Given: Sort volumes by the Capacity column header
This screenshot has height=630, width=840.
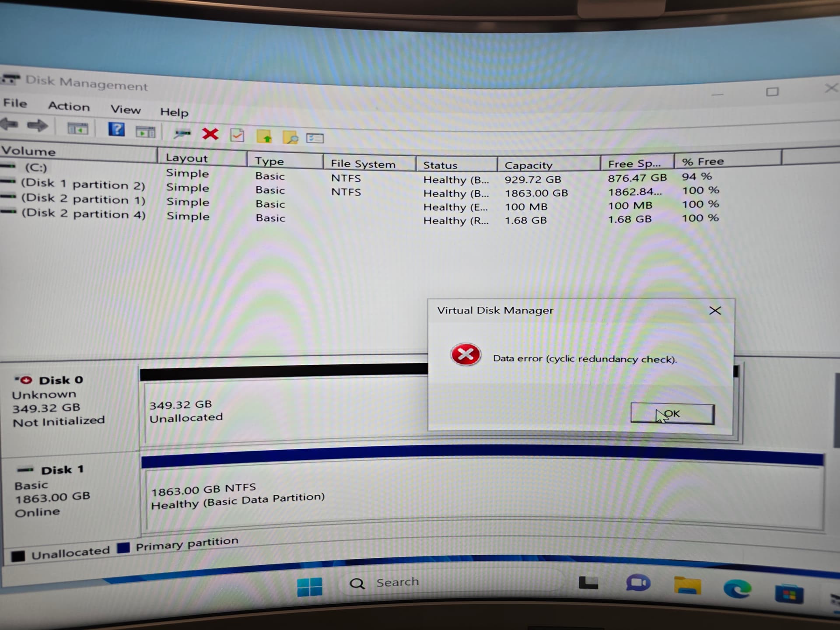Looking at the screenshot, I should tap(528, 165).
